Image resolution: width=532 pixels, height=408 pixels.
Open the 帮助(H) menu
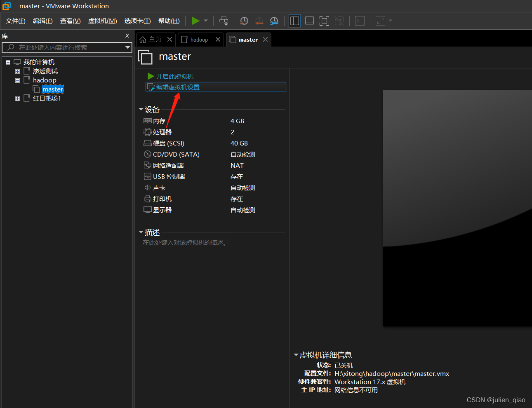tap(169, 21)
